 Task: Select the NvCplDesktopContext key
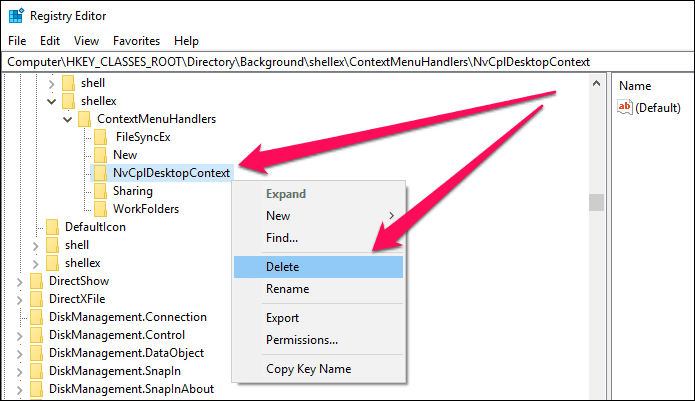(171, 173)
